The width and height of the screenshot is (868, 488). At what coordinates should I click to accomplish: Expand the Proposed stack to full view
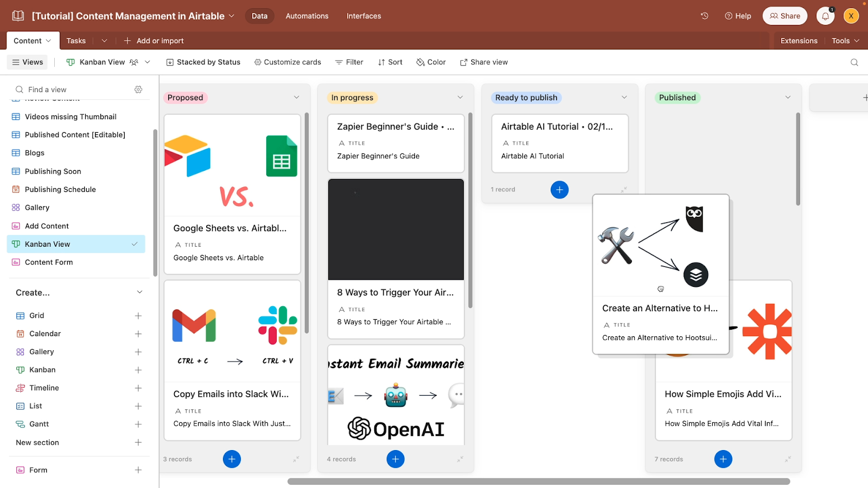(296, 459)
